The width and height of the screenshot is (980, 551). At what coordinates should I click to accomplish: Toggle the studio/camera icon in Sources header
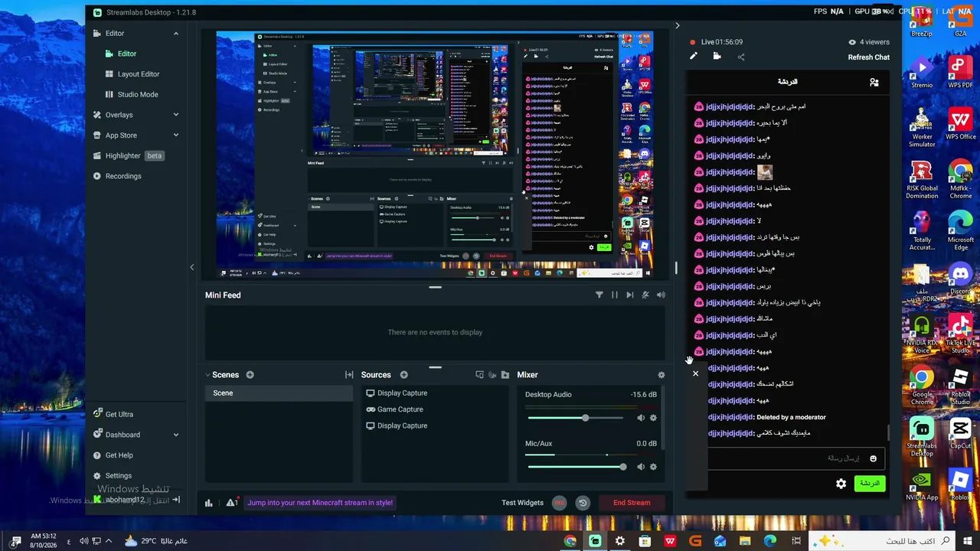pyautogui.click(x=492, y=375)
